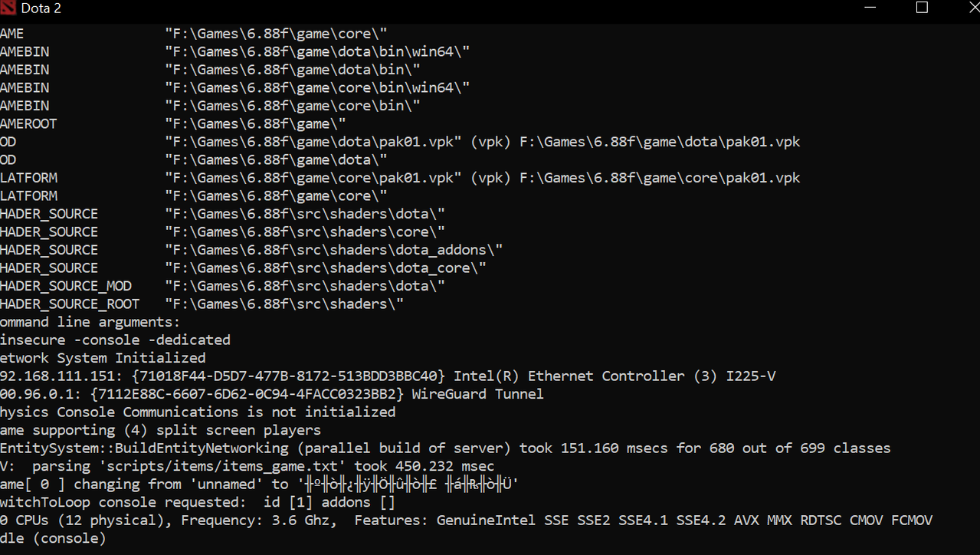Click the SHADER_SOURCE_ROOT label
980x555 pixels.
(70, 304)
